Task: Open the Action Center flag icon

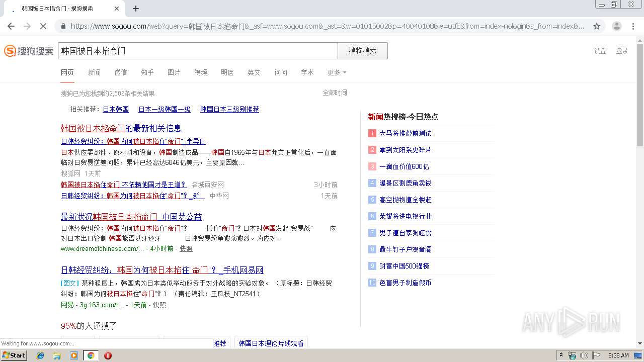Action: tap(596, 355)
